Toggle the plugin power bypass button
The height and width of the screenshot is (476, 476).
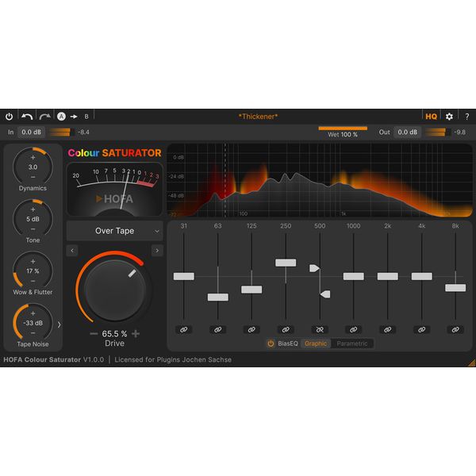click(10, 116)
